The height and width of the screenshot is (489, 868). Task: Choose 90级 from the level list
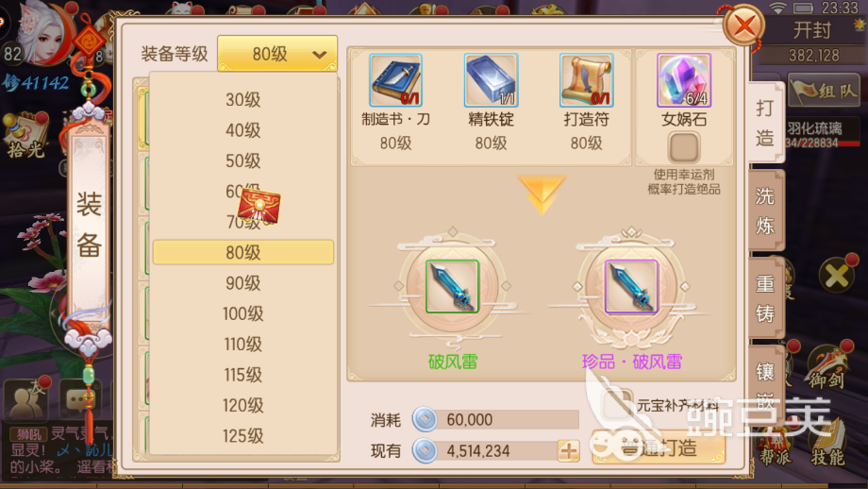coord(243,283)
